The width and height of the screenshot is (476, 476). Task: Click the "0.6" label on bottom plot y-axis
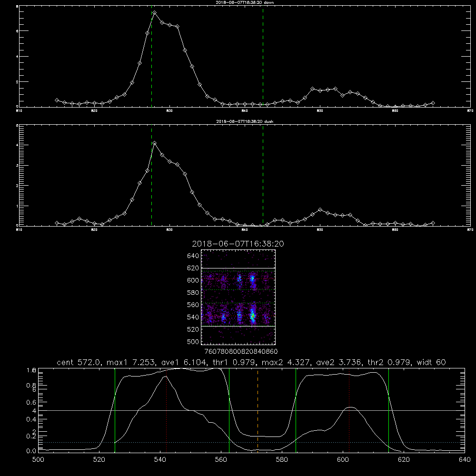(x=31, y=402)
